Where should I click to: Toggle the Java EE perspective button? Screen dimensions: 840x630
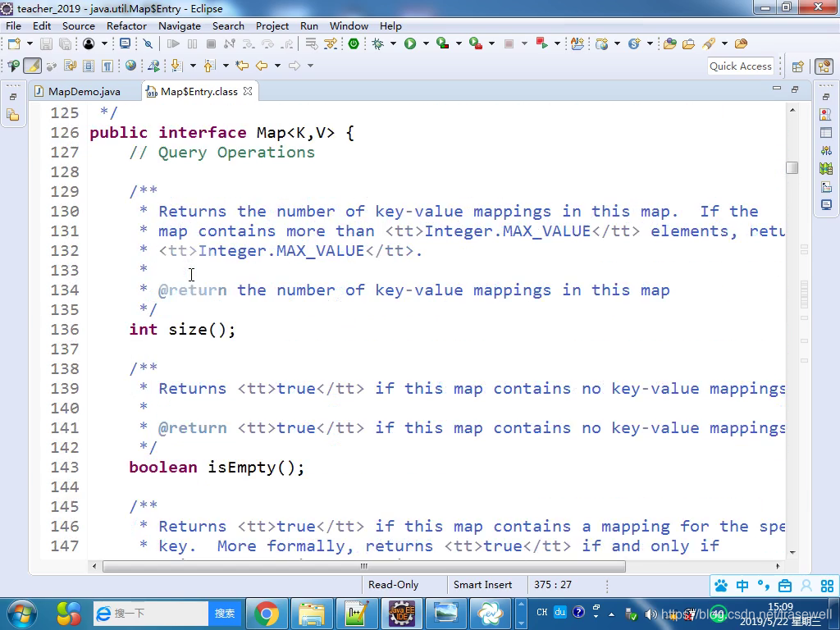click(x=824, y=66)
